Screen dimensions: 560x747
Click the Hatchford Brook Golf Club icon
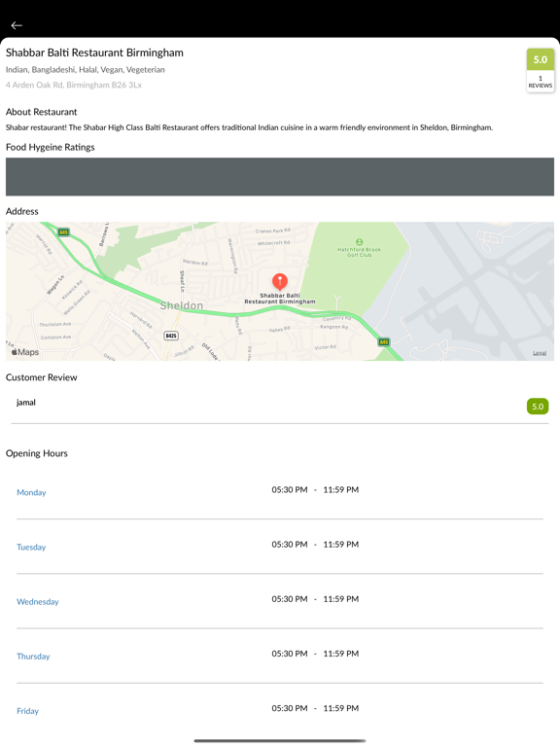[359, 242]
